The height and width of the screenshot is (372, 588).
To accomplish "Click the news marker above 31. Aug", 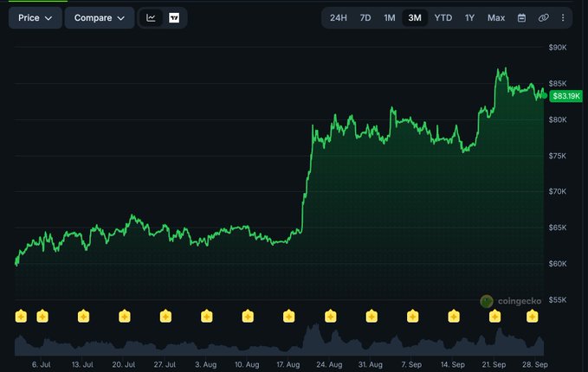I will (372, 316).
